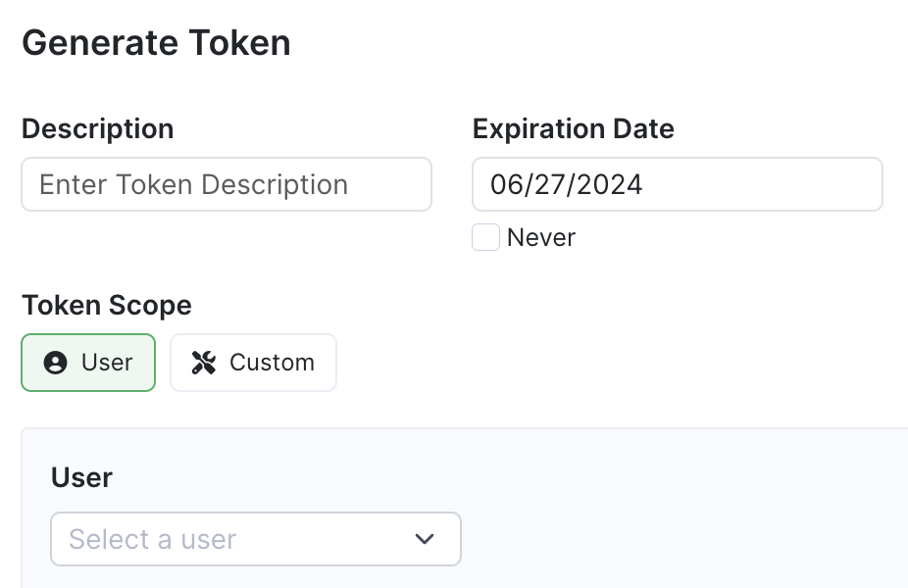This screenshot has height=588, width=908.
Task: Click the User label above the dropdown
Action: (81, 477)
